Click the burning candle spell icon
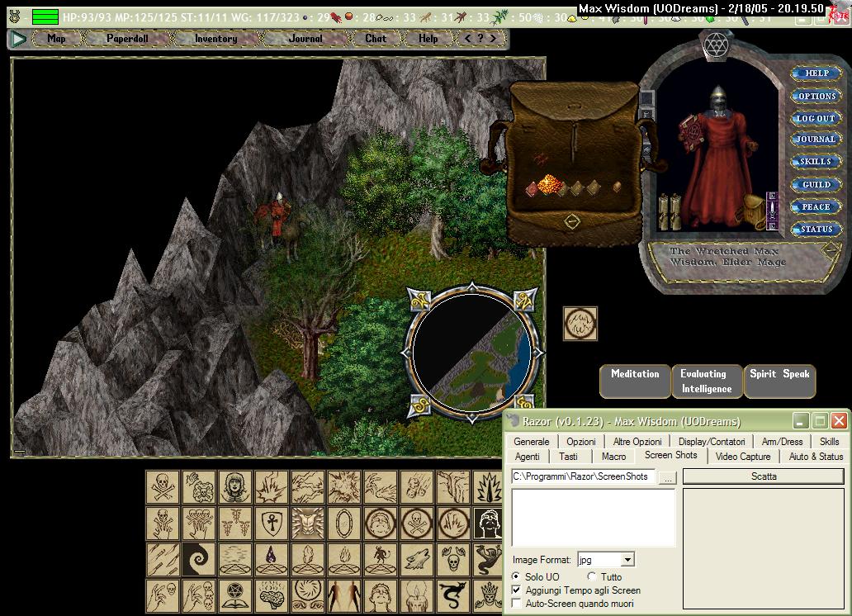Image resolution: width=852 pixels, height=616 pixels. [x=417, y=596]
